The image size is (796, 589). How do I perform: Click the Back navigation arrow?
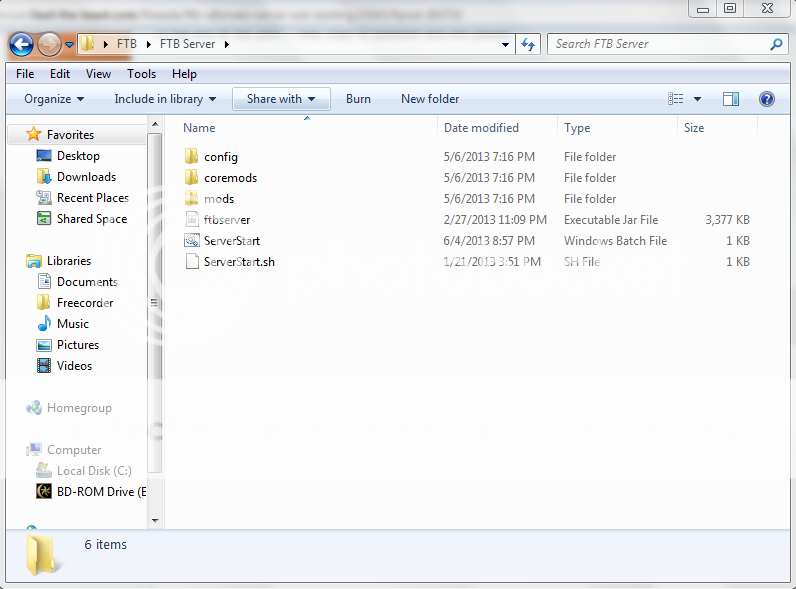tap(21, 45)
